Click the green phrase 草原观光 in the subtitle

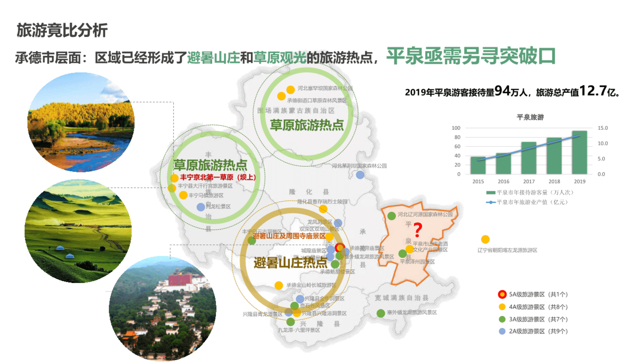pyautogui.click(x=280, y=58)
